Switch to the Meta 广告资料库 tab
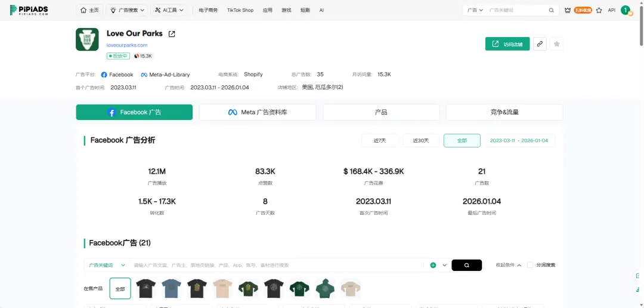644x308 pixels. coord(258,112)
